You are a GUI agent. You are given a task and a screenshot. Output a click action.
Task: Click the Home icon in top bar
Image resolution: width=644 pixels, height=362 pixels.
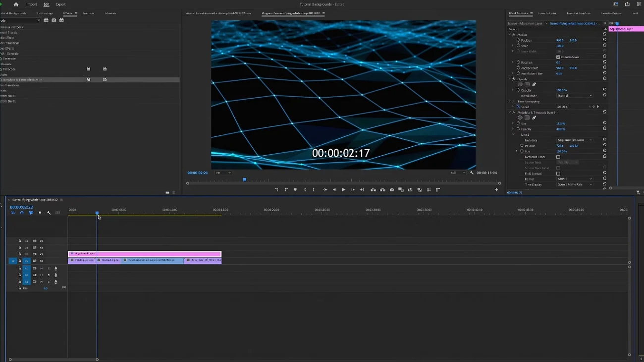click(x=16, y=4)
